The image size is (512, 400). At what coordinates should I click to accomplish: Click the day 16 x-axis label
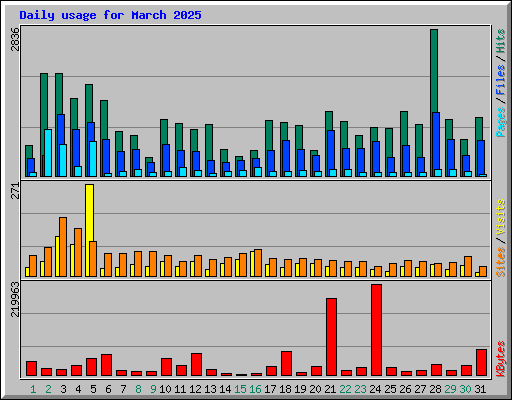pos(255,389)
